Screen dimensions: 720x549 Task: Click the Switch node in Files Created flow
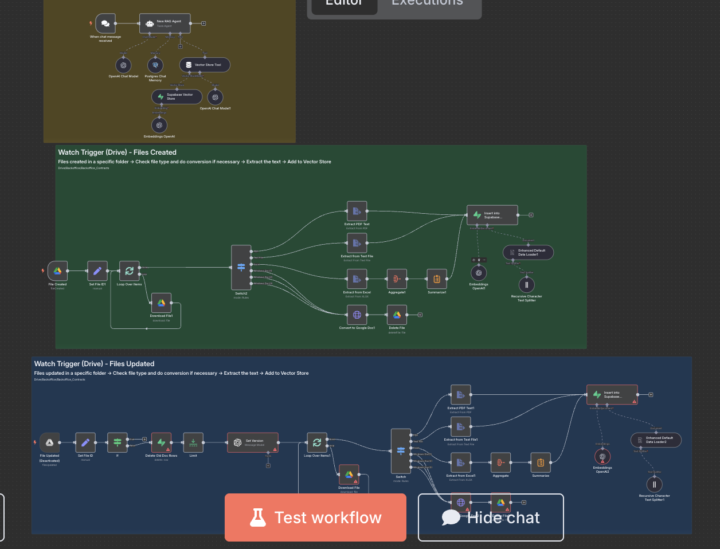(241, 267)
